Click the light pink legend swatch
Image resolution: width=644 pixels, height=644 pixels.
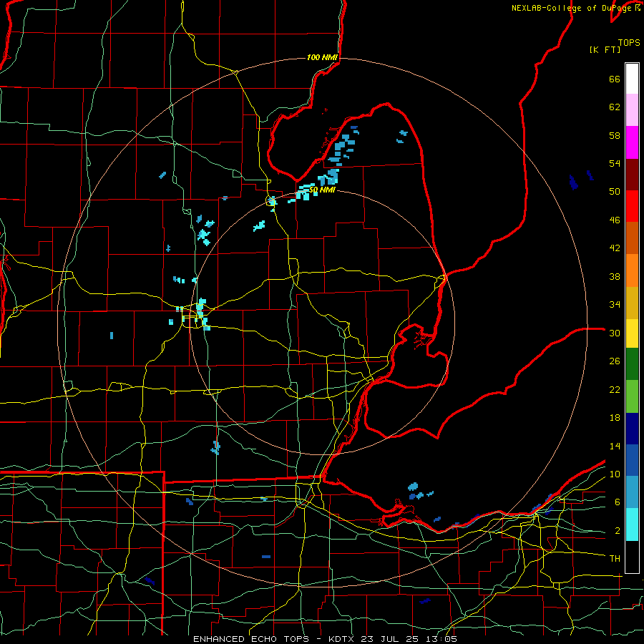(632, 110)
